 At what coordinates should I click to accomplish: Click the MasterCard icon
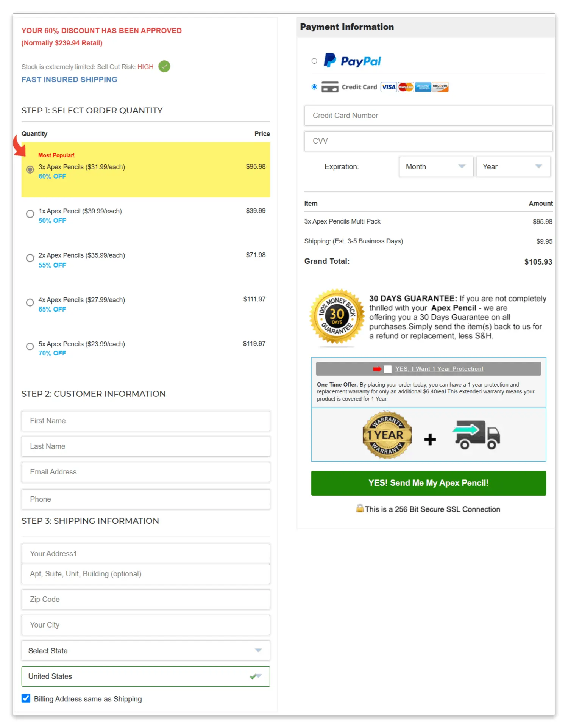(406, 87)
